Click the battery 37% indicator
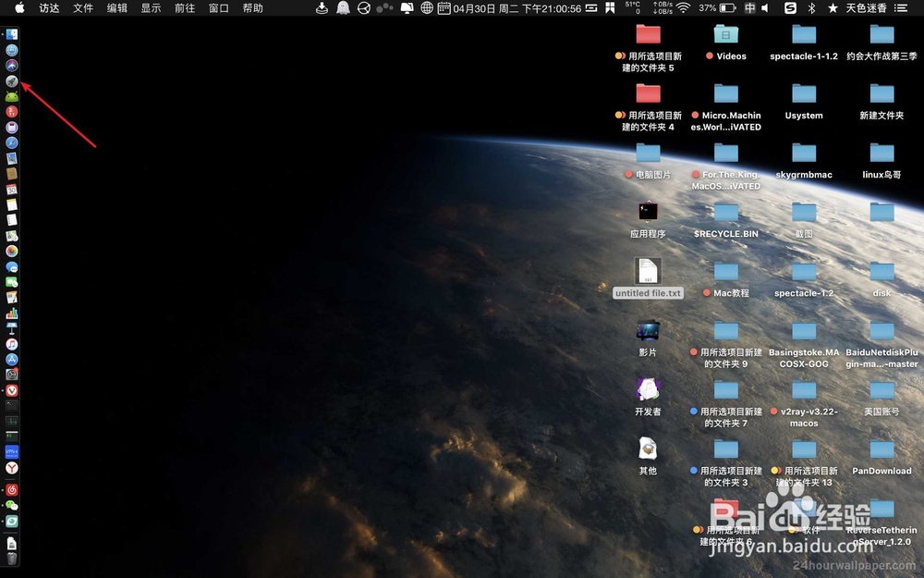The width and height of the screenshot is (924, 578). (717, 7)
